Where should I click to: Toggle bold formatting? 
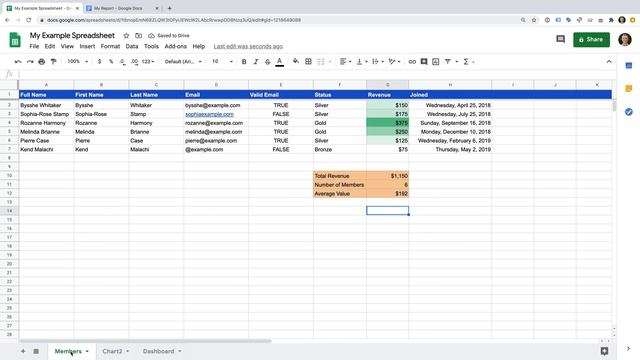coord(244,62)
